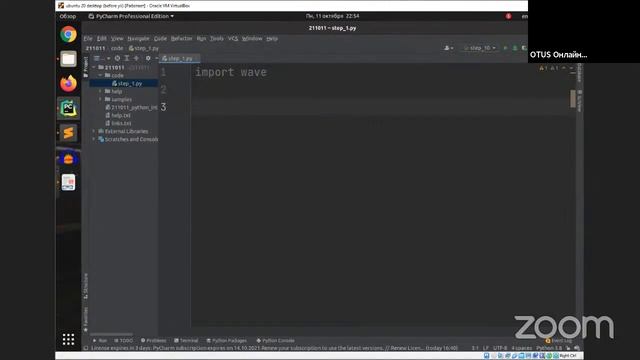Screen dimensions: 640x360
Task: Open the TODO tool window tab
Action: (x=123, y=340)
